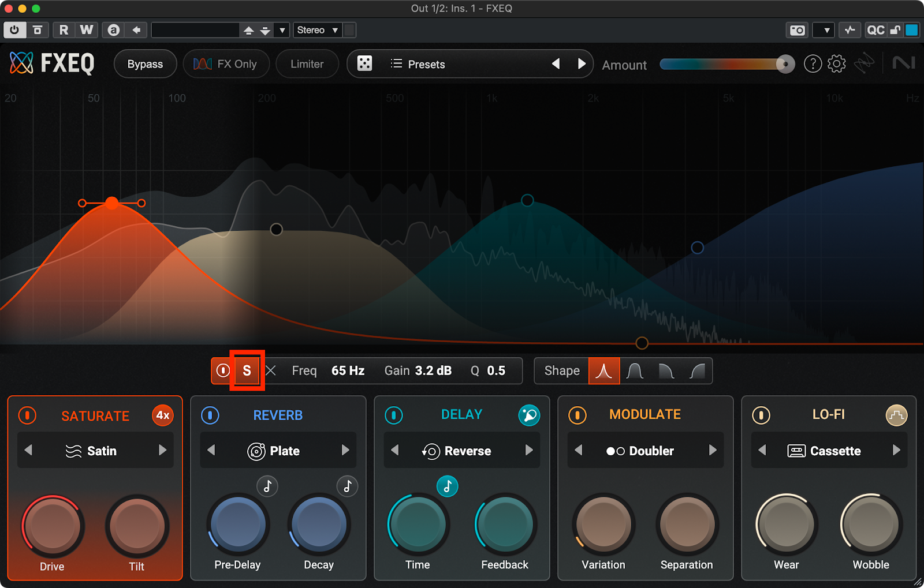Open the help question mark icon
Viewport: 924px width, 588px height.
[x=813, y=63]
